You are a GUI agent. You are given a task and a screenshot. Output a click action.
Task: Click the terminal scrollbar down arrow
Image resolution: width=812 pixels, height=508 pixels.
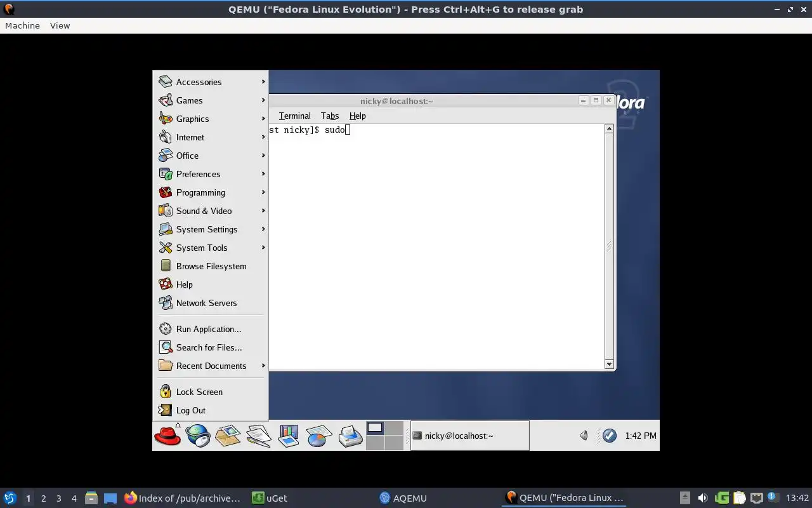609,364
